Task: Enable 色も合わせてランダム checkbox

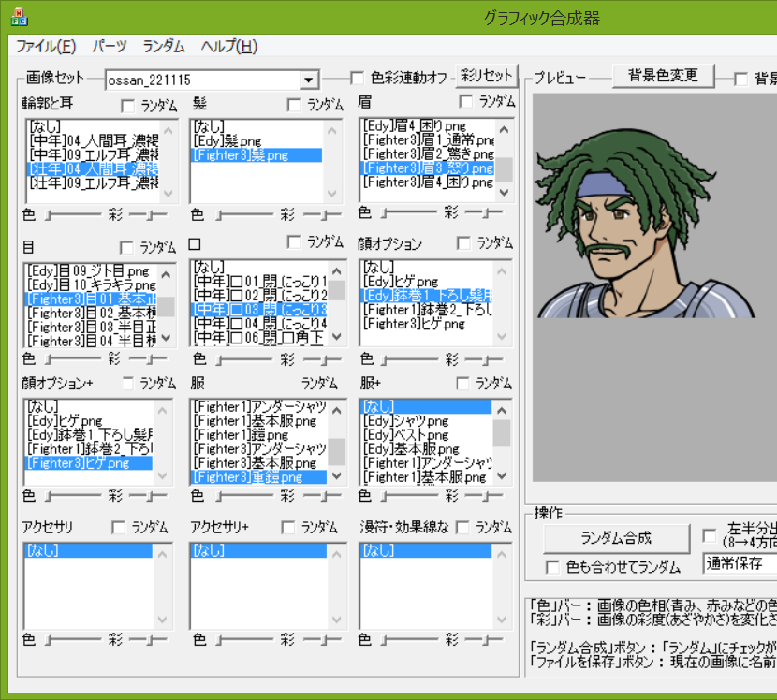Action: (x=552, y=567)
